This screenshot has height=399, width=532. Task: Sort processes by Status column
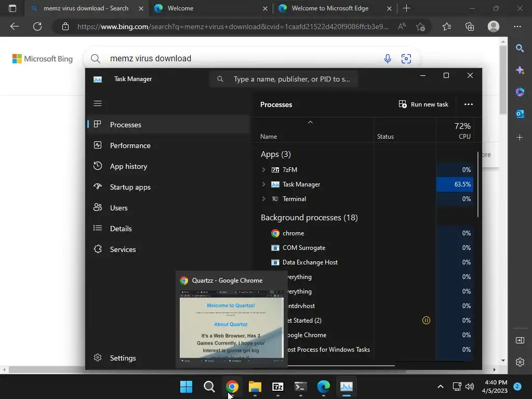[x=385, y=137]
